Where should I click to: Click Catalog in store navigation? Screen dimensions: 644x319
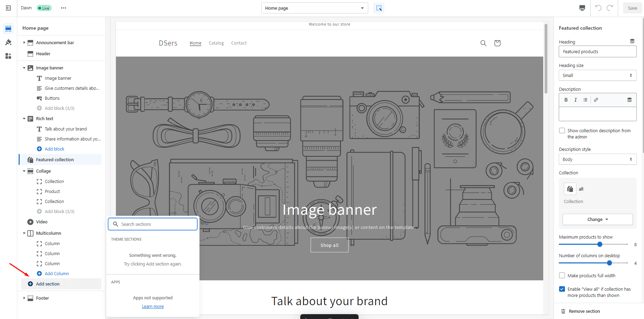tap(216, 43)
